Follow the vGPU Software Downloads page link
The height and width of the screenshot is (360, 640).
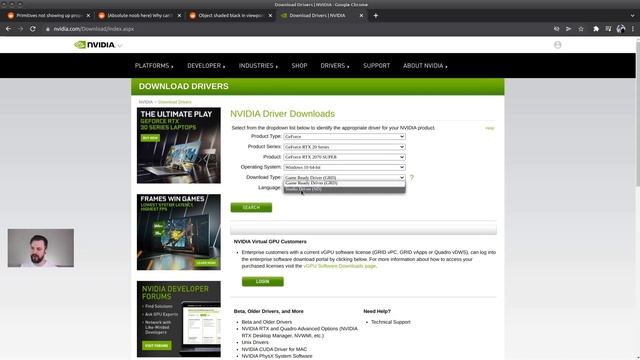pos(340,266)
